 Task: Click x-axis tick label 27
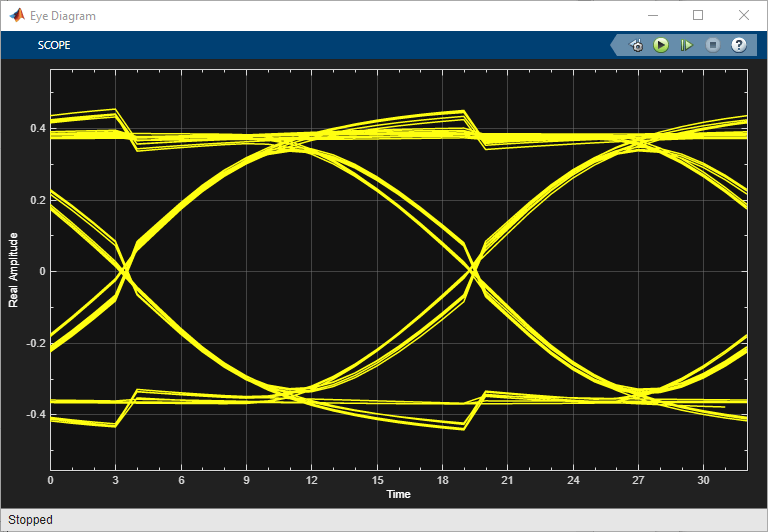click(638, 481)
